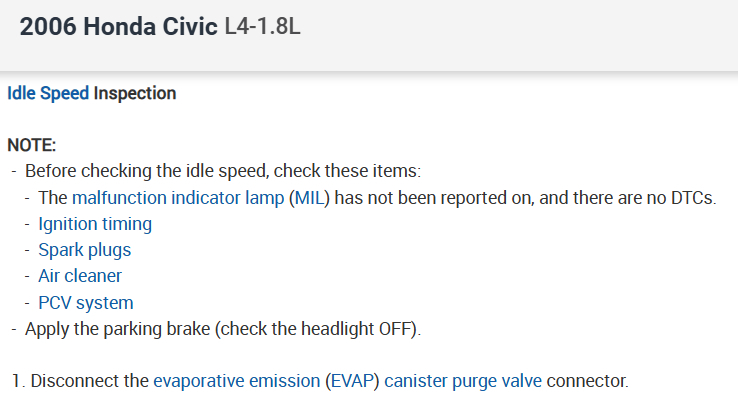Click the evaporative emission link
Screen dimensions: 738x418
(236, 381)
